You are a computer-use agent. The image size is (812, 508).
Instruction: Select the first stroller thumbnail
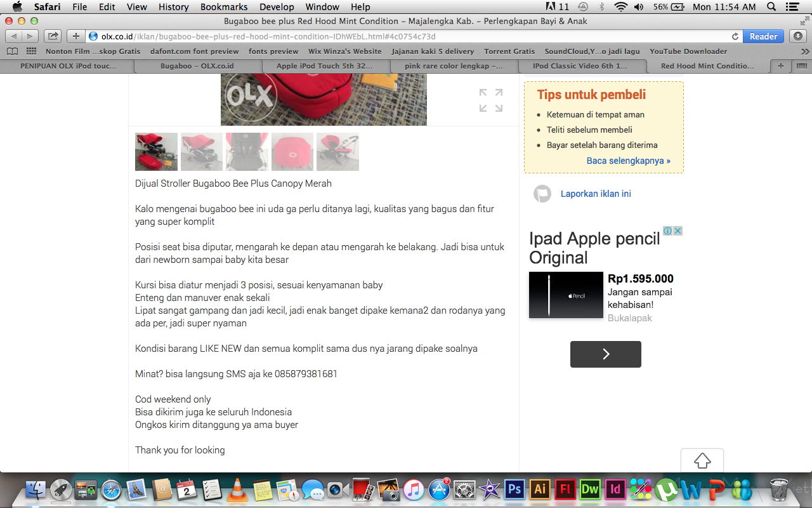coord(156,152)
